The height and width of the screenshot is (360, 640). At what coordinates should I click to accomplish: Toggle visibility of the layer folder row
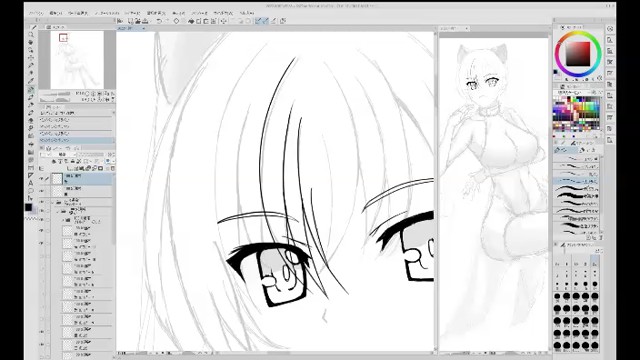pyautogui.click(x=42, y=202)
